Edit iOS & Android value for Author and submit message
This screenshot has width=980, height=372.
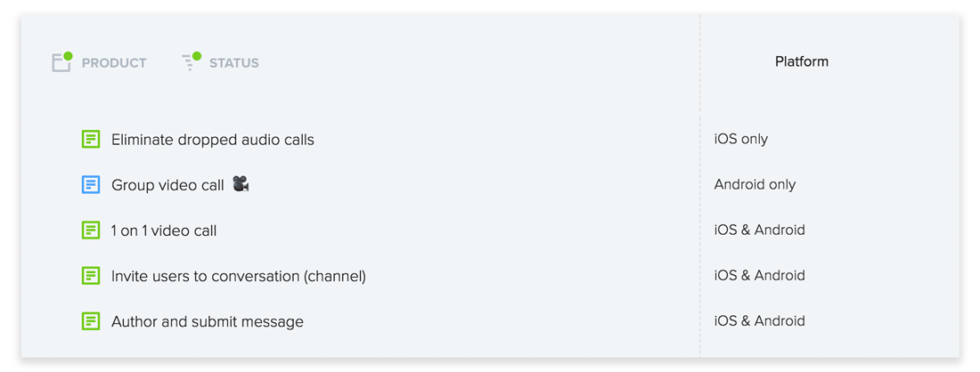tap(759, 321)
